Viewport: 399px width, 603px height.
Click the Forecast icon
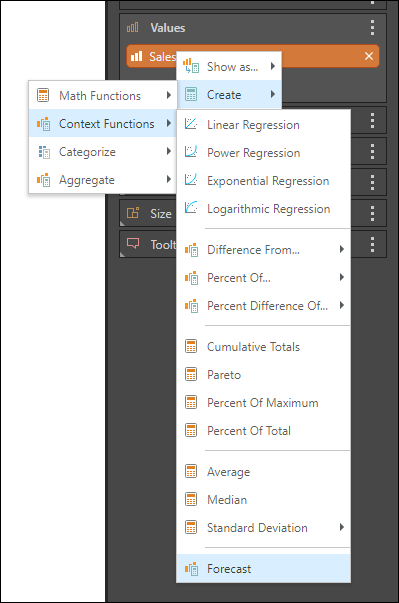[x=191, y=568]
